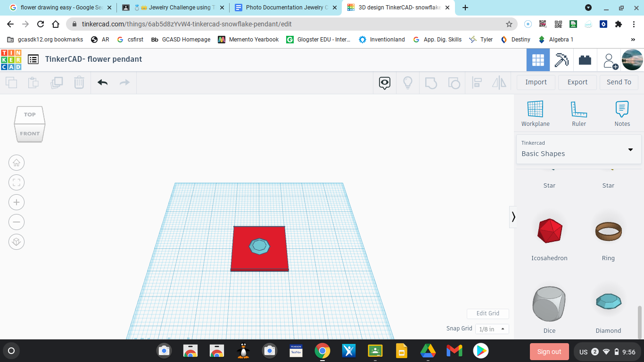Open the Align tool
Image resolution: width=644 pixels, height=362 pixels.
(x=477, y=82)
